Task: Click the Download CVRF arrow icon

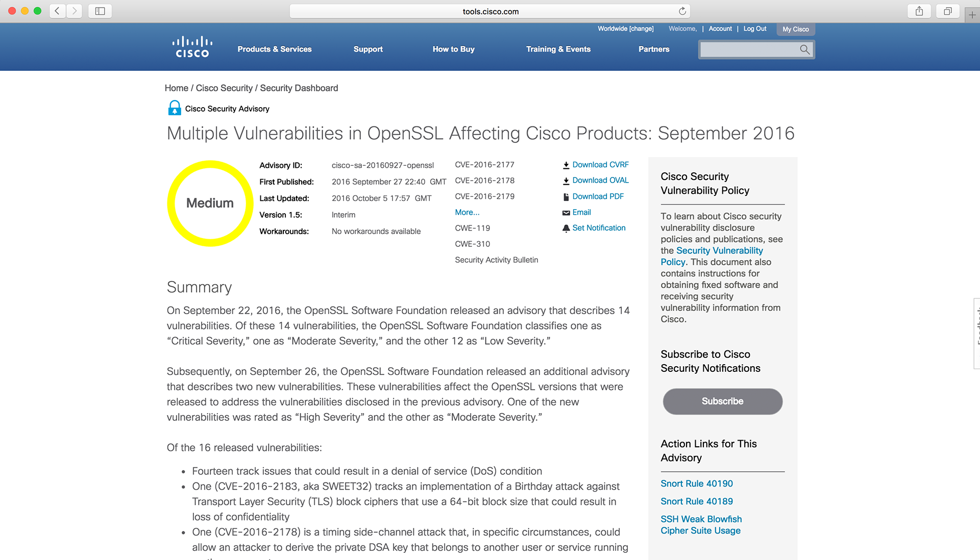Action: point(566,165)
